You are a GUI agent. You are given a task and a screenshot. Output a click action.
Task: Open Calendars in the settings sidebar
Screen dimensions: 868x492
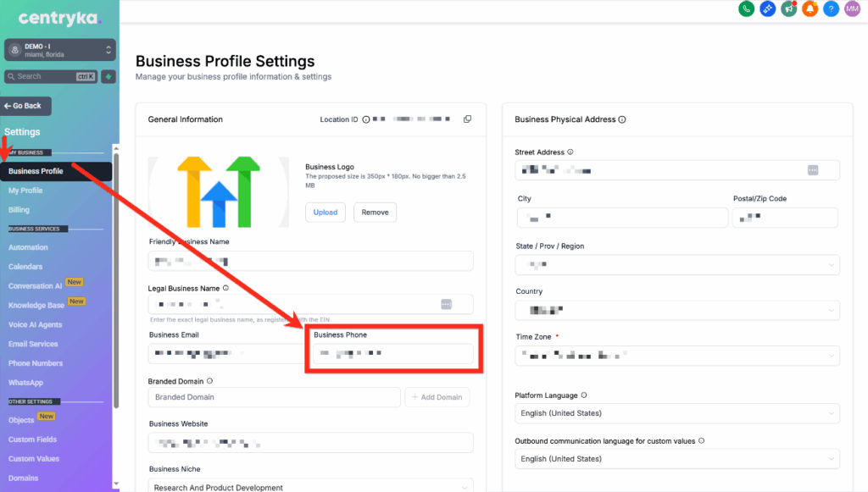[25, 267]
